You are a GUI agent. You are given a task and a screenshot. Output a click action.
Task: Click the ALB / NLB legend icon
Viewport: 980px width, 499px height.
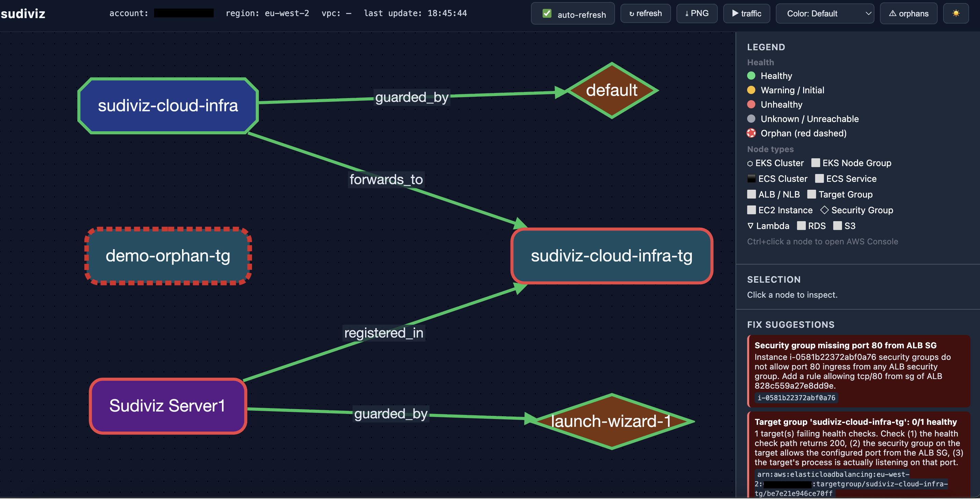coord(751,195)
